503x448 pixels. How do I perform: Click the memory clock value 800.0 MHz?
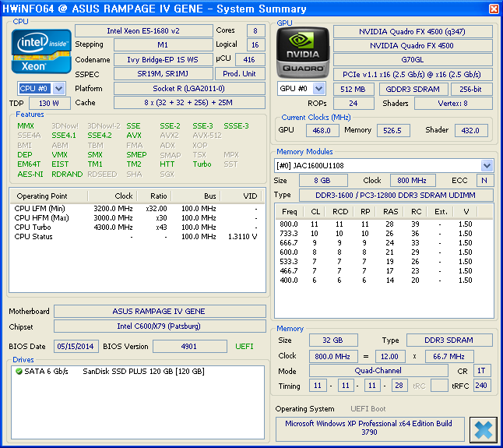[x=333, y=356]
